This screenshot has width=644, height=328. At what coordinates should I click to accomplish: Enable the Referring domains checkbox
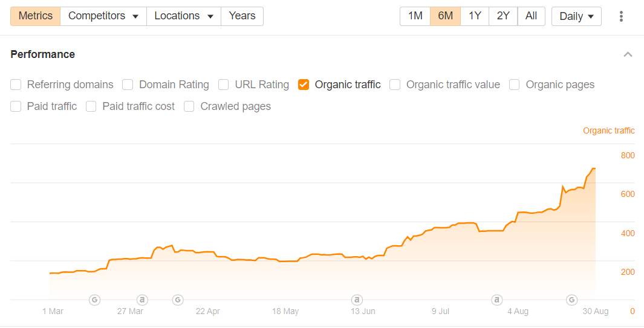[x=16, y=85]
